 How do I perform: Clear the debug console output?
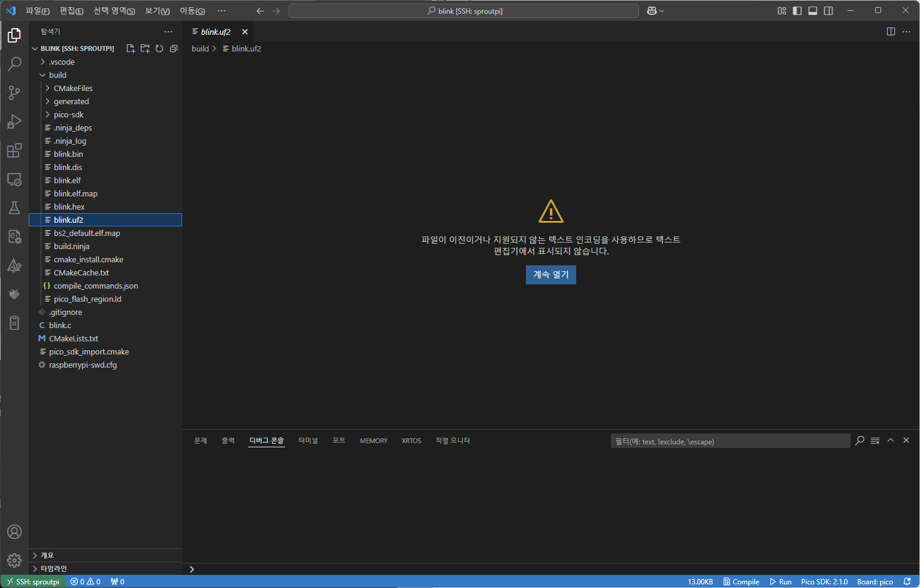(x=875, y=441)
